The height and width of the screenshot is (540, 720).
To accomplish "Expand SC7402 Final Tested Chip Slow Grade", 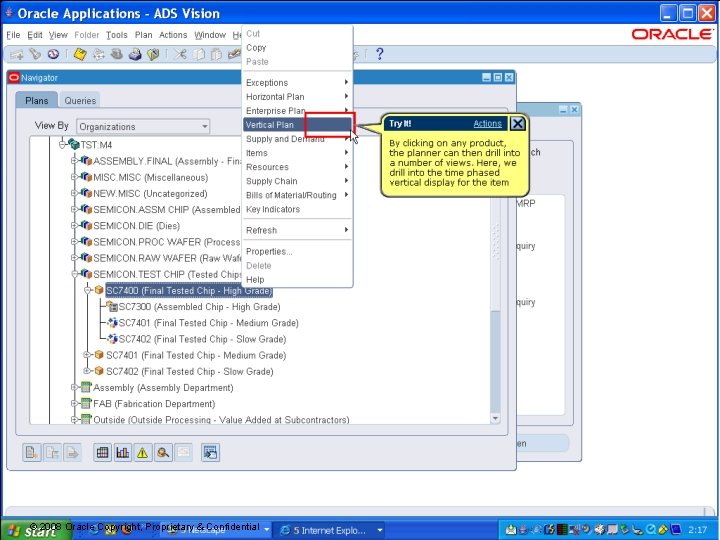I will (87, 371).
